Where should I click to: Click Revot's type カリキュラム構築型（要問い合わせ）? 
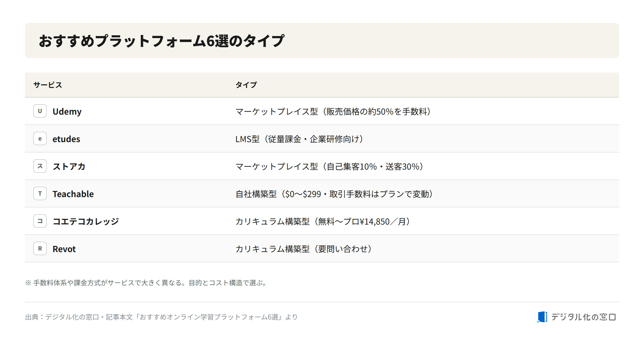click(304, 249)
